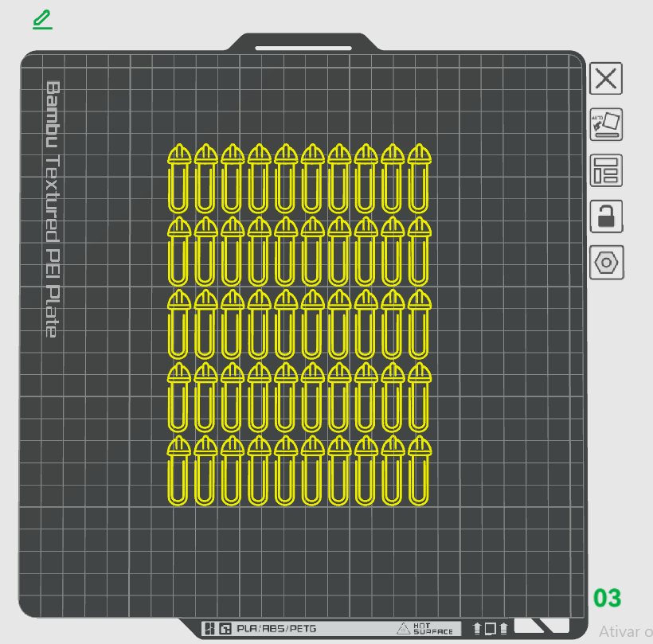Arrange objects on the plate via layout icon
The image size is (653, 644).
(606, 170)
